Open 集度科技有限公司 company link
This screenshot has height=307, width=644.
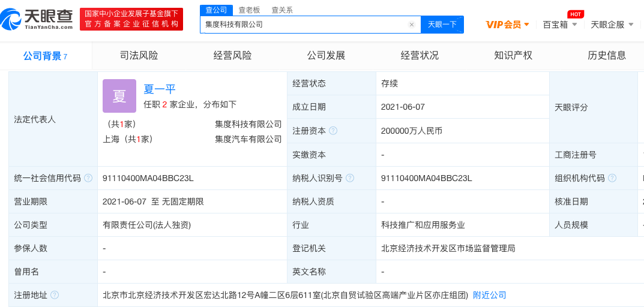click(248, 124)
